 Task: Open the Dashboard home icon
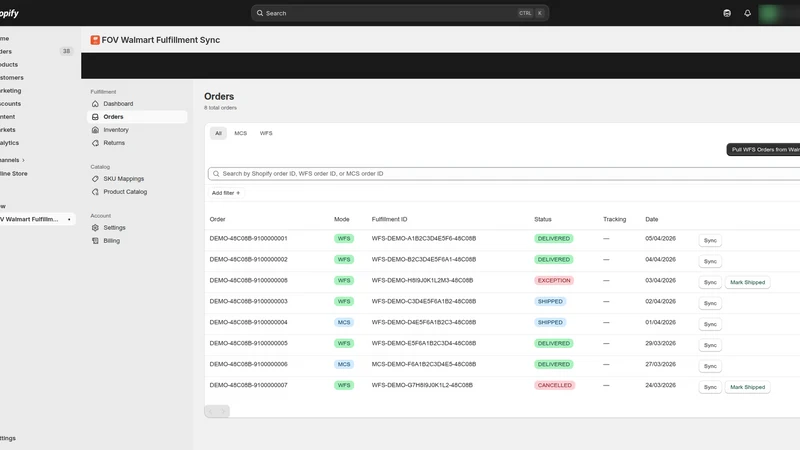95,104
